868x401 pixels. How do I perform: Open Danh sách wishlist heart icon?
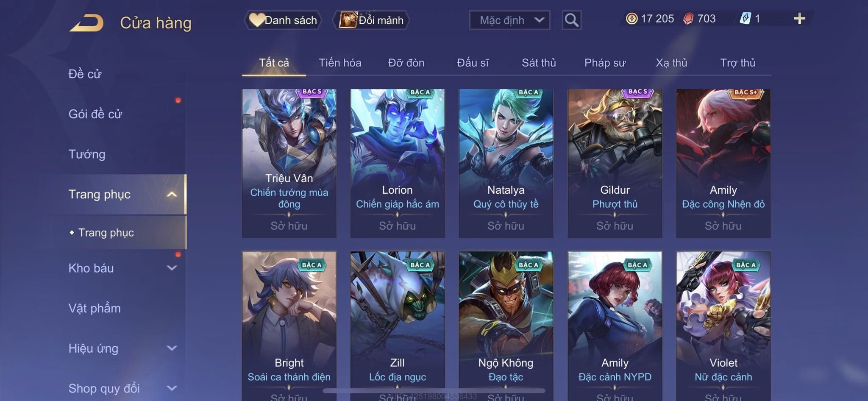coord(256,20)
